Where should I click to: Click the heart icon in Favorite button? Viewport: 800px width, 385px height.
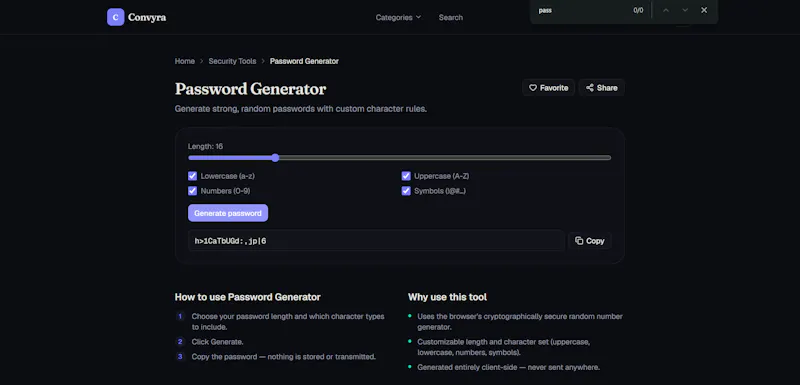[x=533, y=88]
